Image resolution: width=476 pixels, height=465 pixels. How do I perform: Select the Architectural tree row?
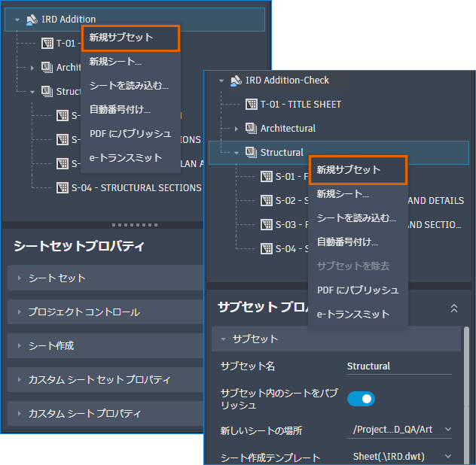pos(339,129)
